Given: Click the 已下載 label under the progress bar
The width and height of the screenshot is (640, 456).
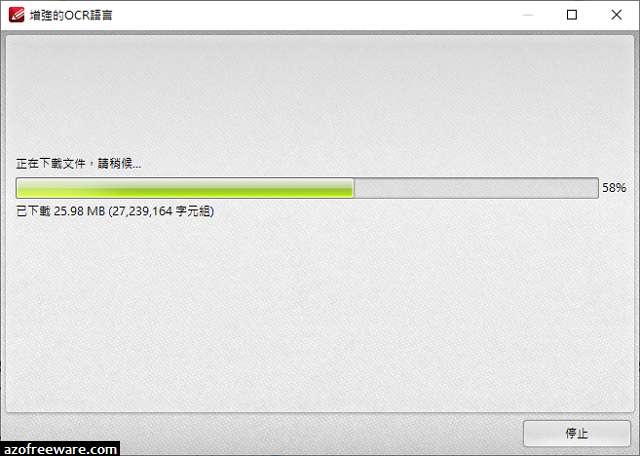Looking at the screenshot, I should [x=33, y=211].
